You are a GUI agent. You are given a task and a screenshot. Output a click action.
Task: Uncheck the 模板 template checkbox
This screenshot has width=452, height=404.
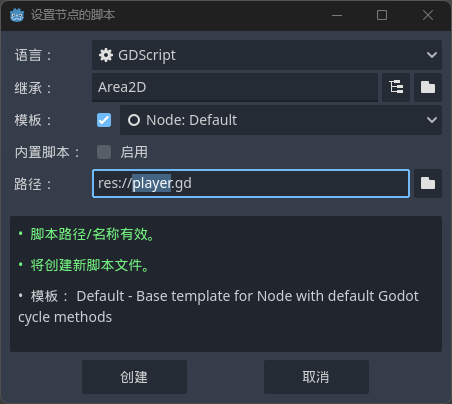(x=104, y=120)
